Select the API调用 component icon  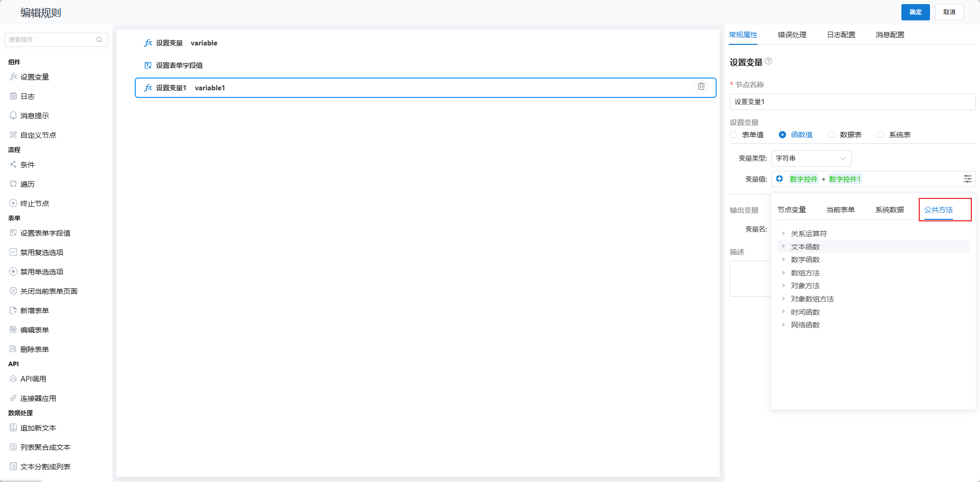point(13,378)
